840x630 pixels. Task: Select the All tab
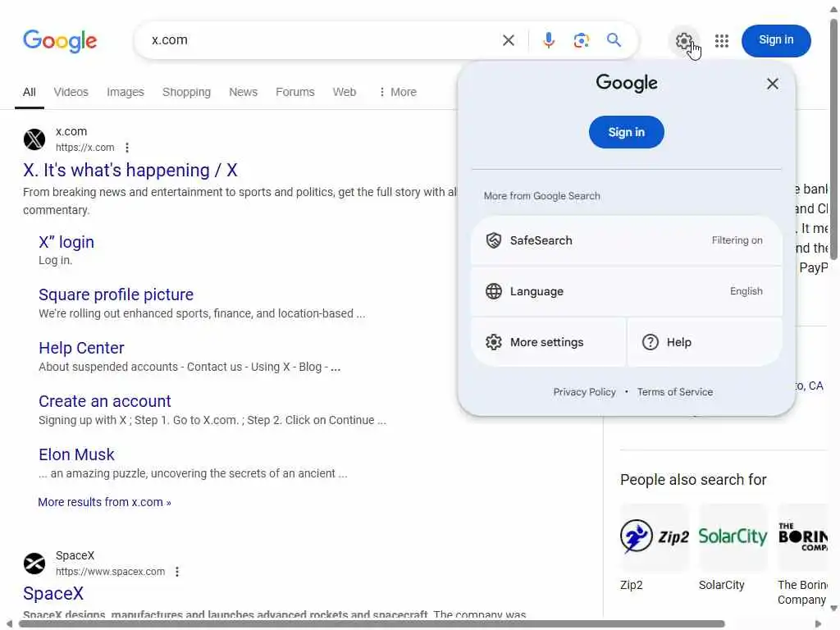coord(30,92)
